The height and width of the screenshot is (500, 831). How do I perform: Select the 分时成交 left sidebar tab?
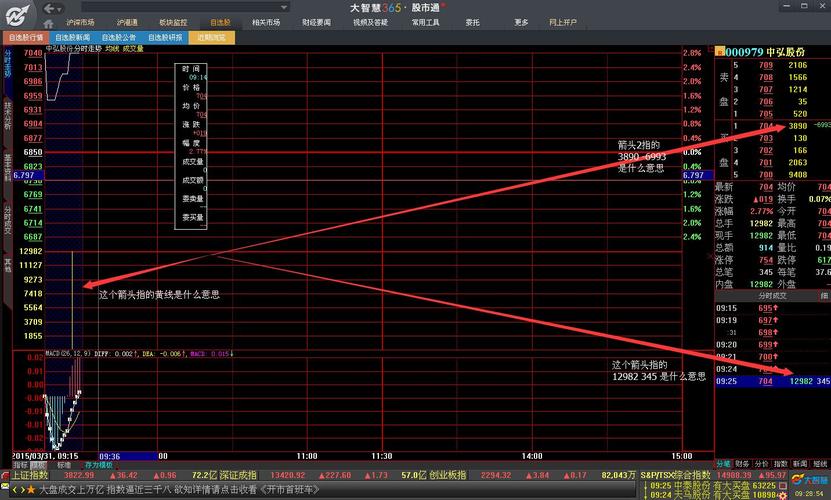coord(7,221)
